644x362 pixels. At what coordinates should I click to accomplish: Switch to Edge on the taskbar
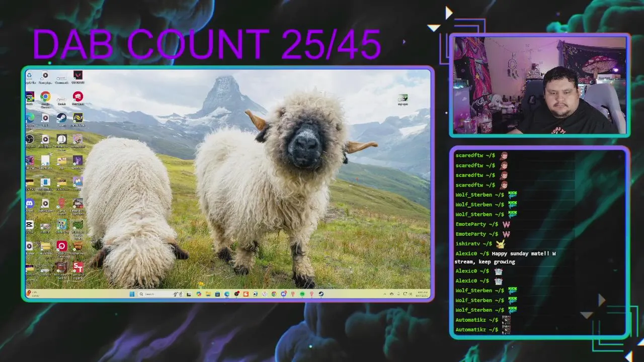point(226,294)
